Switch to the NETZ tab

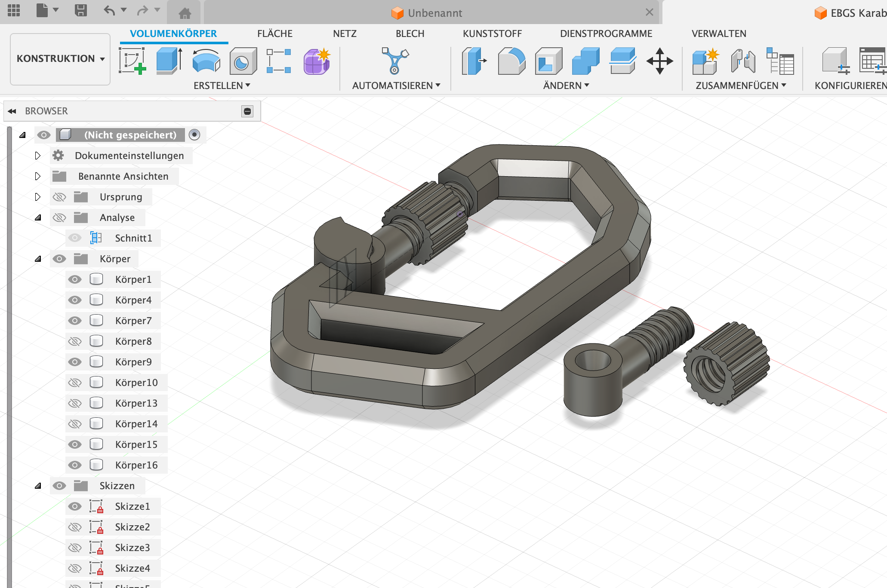pyautogui.click(x=345, y=34)
